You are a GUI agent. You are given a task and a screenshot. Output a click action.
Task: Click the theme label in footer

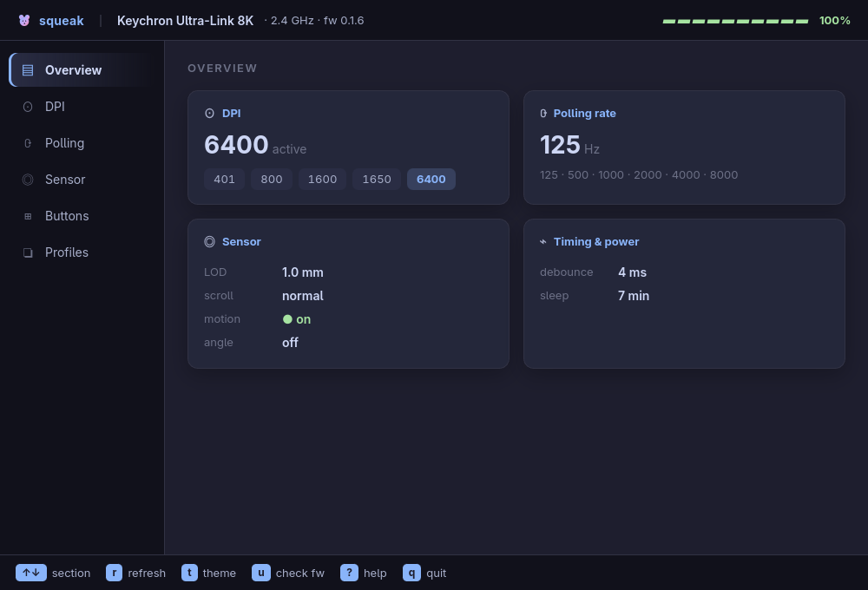(220, 574)
